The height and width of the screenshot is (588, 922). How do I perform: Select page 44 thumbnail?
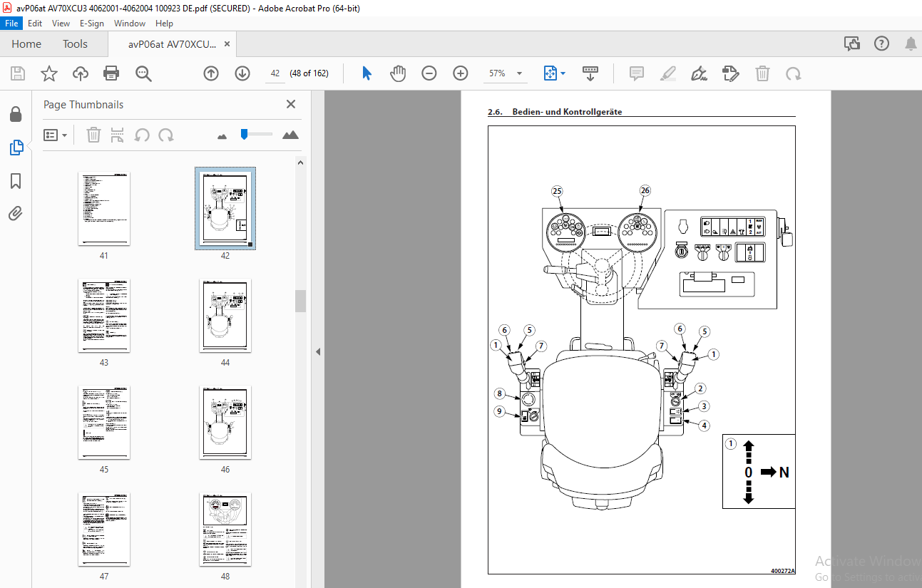tap(225, 316)
